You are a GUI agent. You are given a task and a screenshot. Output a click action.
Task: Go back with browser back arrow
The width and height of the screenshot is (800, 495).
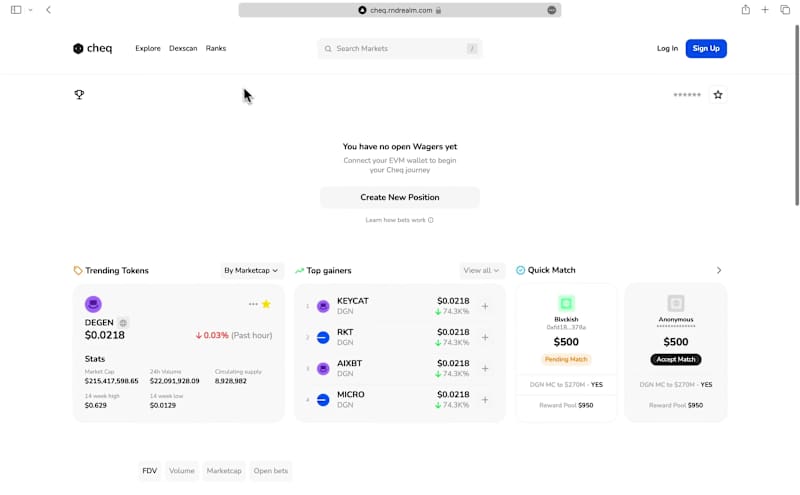pos(48,10)
